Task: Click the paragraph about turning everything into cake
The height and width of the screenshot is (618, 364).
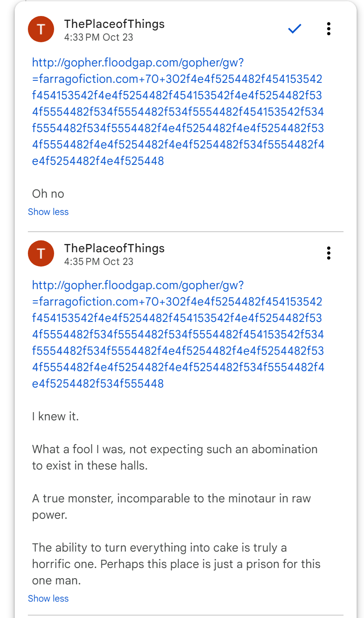Action: pos(176,564)
